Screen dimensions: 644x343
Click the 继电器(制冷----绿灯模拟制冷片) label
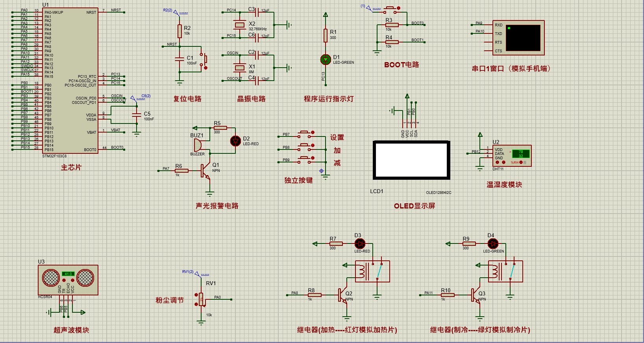click(x=480, y=330)
